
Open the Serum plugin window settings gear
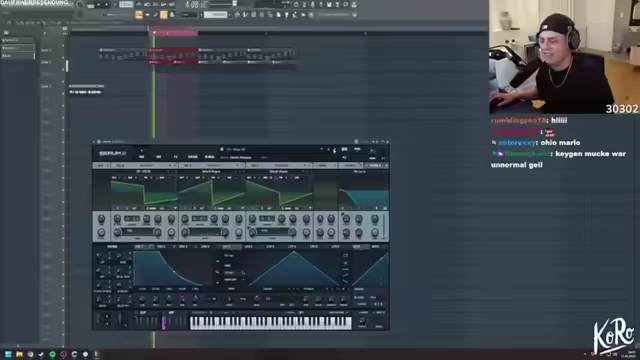99,142
